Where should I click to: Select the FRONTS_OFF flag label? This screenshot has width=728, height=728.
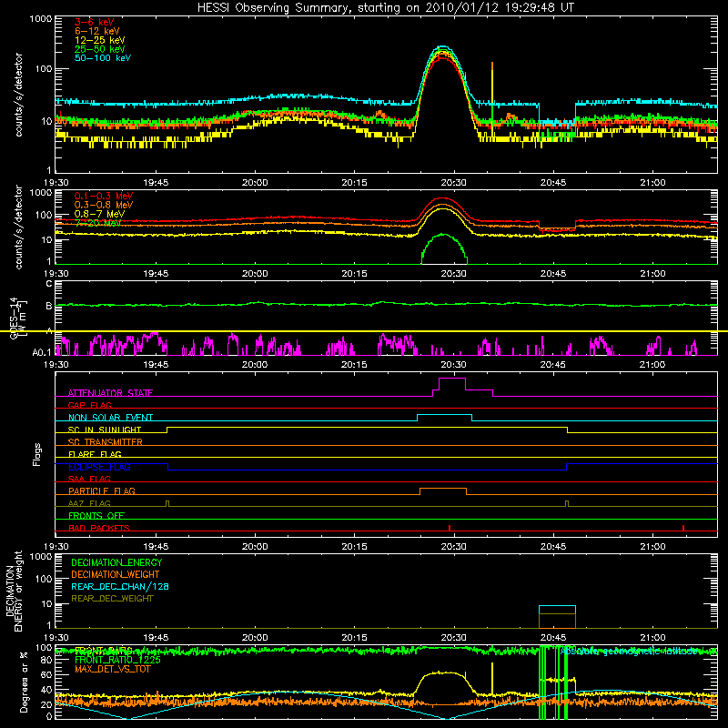pyautogui.click(x=96, y=515)
